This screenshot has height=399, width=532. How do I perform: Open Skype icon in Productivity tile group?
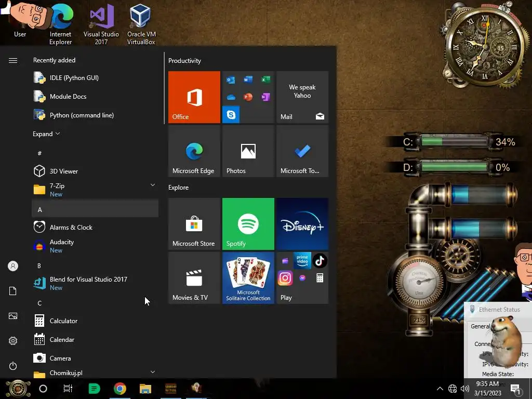(231, 115)
